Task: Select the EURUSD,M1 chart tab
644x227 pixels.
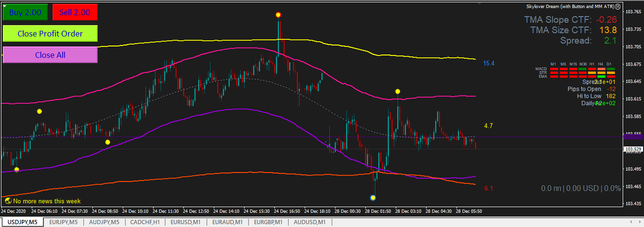Action: pos(186,222)
